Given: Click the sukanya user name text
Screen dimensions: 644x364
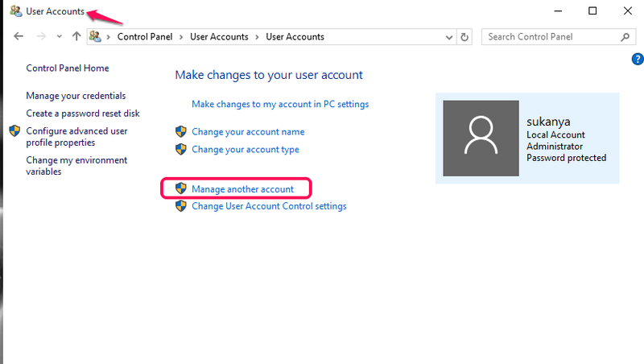Looking at the screenshot, I should click(548, 122).
